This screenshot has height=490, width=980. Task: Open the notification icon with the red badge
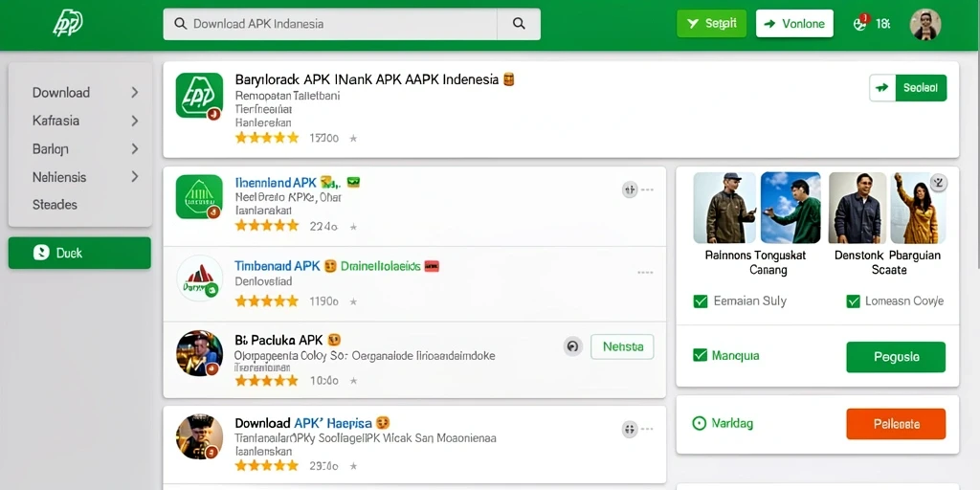860,23
